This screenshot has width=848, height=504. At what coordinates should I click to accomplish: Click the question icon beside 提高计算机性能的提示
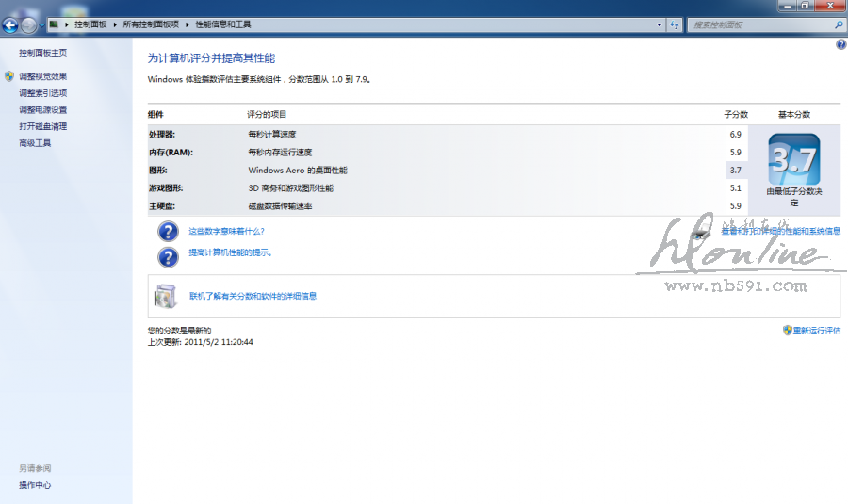click(168, 257)
